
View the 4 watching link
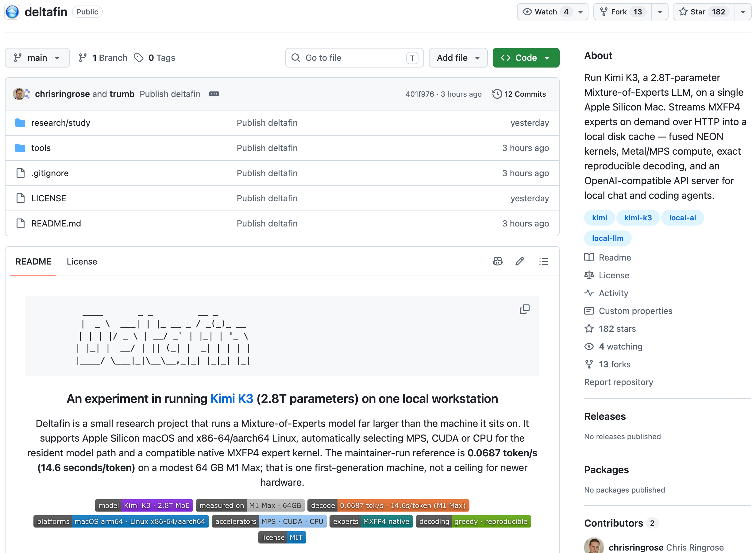click(613, 346)
